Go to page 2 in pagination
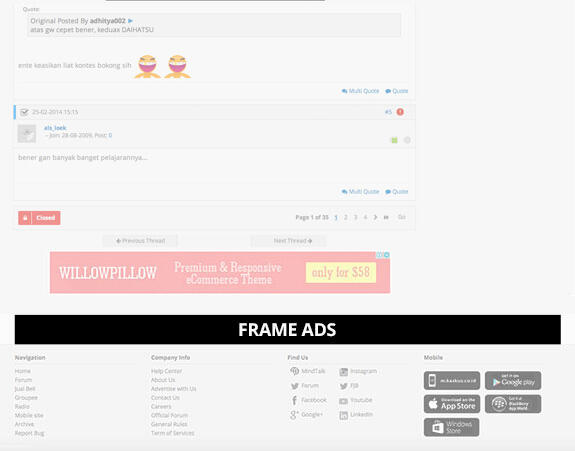The image size is (575, 451). tap(345, 217)
